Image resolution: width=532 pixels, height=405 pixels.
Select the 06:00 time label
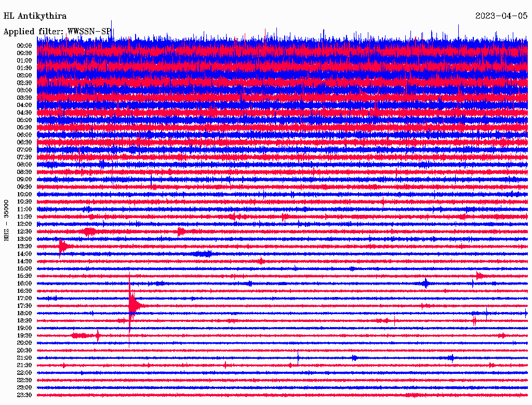(x=24, y=135)
